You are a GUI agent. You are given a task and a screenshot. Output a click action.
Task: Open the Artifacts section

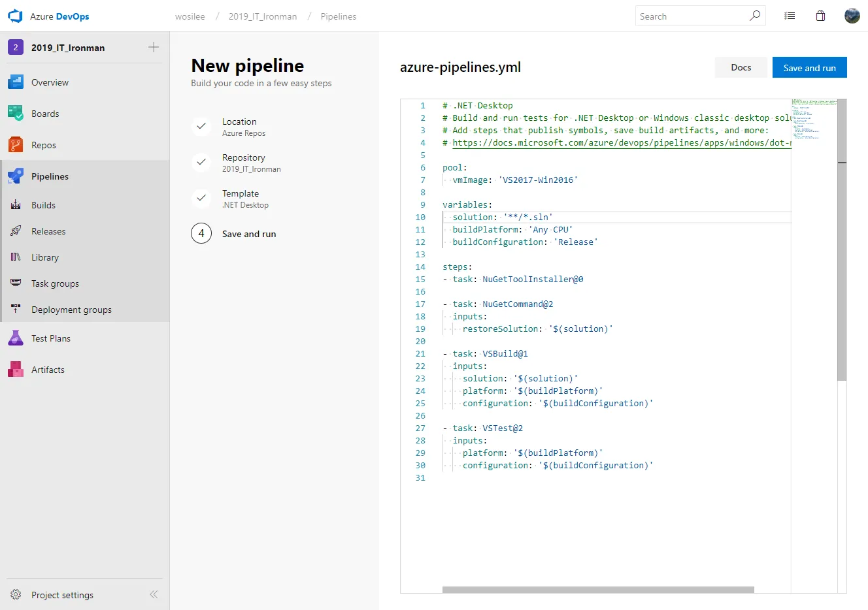(47, 369)
